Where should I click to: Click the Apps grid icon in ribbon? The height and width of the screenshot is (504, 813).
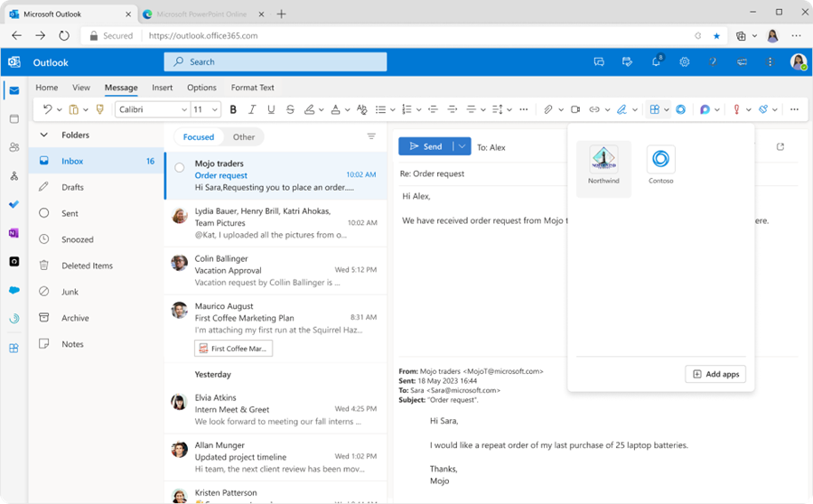pos(654,109)
